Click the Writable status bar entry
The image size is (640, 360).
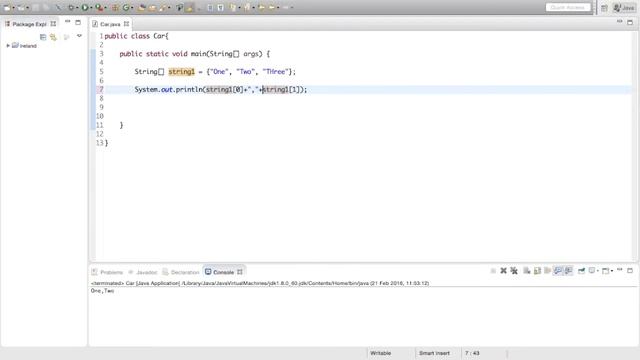(x=380, y=353)
